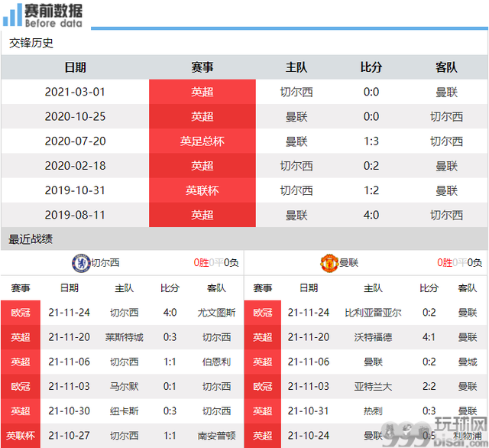
Task: Click the 日期 column header in head-to-head table
Action: (x=75, y=67)
